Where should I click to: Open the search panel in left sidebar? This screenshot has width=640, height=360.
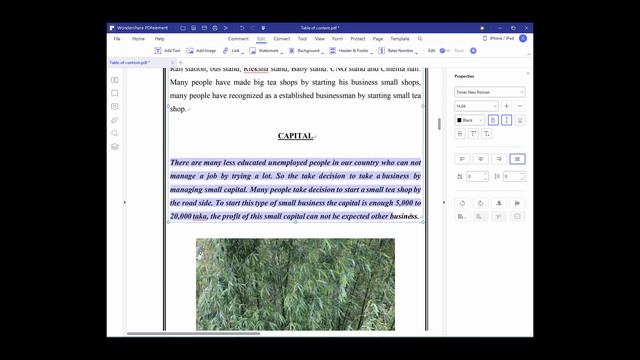(115, 133)
